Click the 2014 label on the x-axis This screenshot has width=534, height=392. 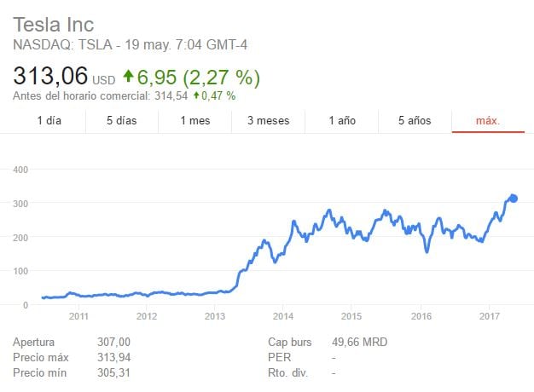click(284, 316)
